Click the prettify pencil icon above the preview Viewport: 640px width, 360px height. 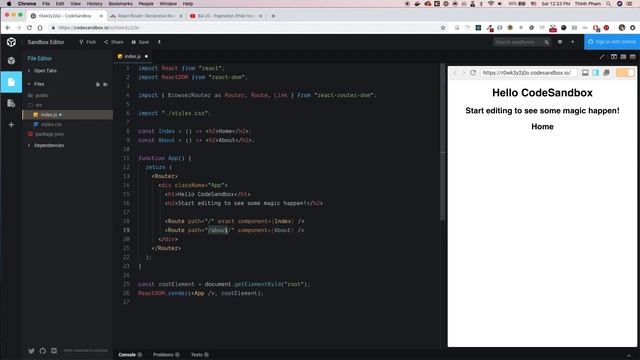602,57
